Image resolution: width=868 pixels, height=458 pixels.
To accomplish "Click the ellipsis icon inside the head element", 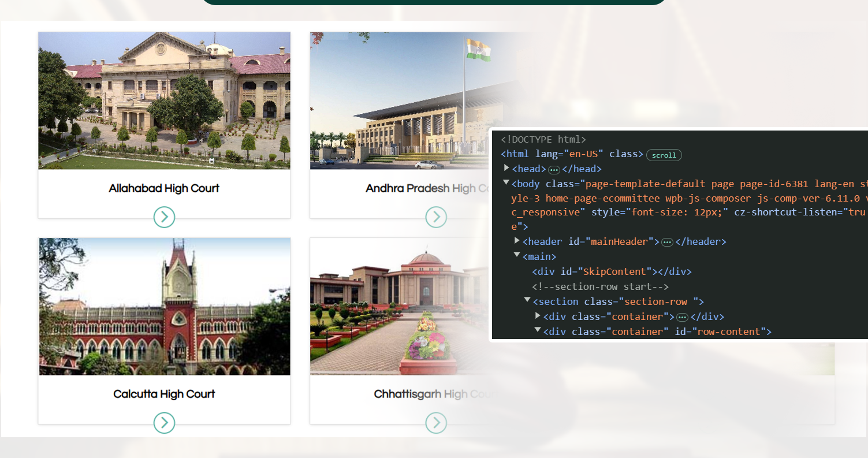I will [x=554, y=169].
